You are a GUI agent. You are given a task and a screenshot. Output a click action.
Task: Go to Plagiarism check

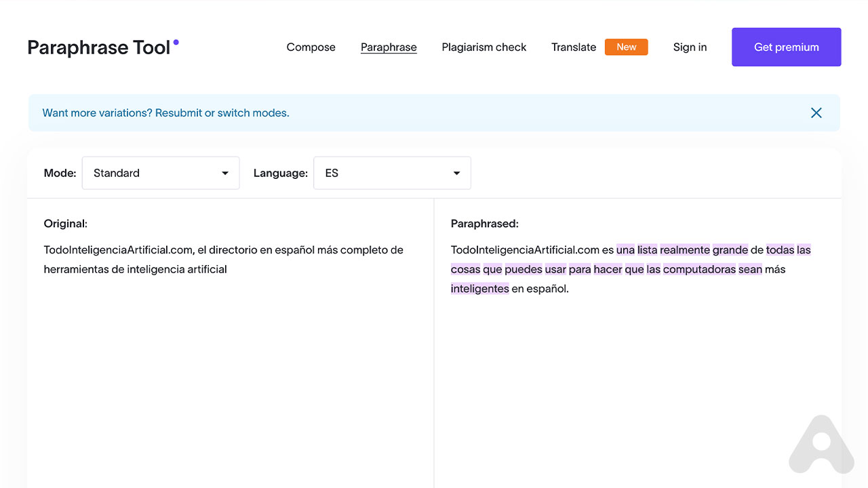484,47
